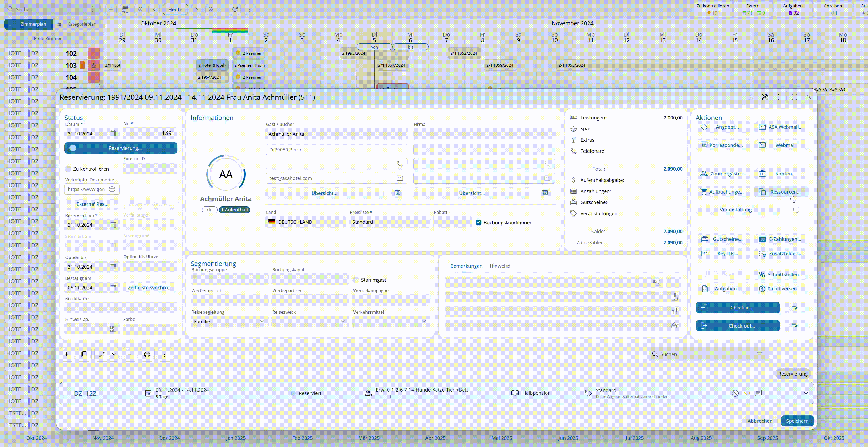Click the email envelope icon beside test@asahotel.com
868x447 pixels.
coord(400,178)
